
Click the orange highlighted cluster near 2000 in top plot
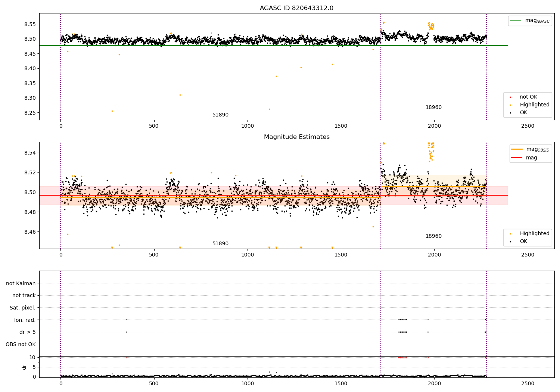[431, 26]
